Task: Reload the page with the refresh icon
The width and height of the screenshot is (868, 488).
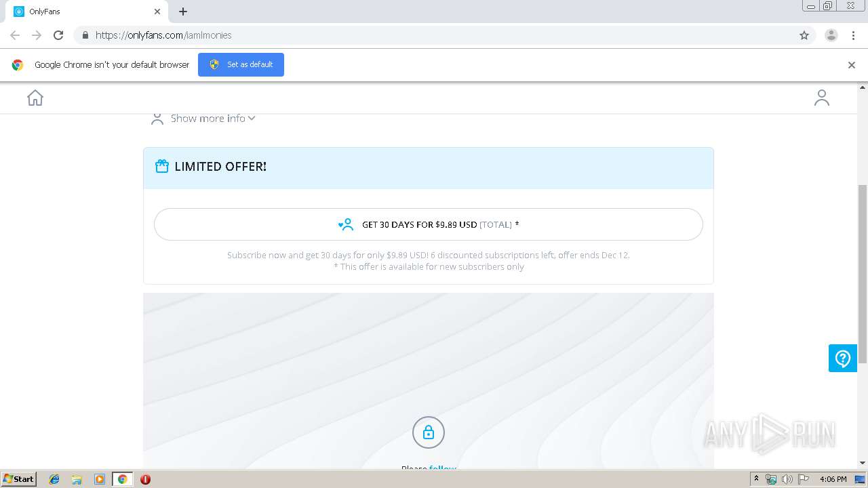Action: (58, 35)
